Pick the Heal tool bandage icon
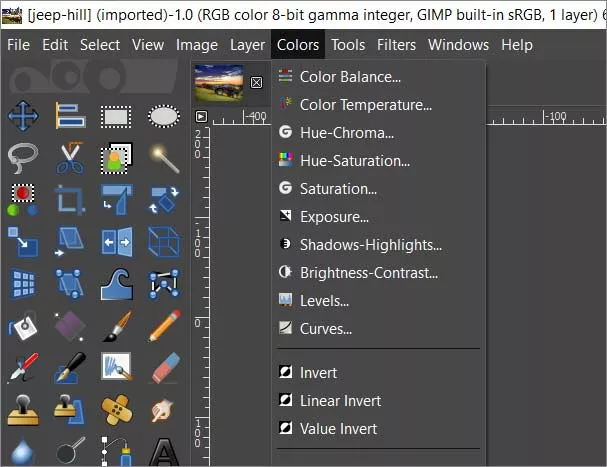 pyautogui.click(x=117, y=410)
